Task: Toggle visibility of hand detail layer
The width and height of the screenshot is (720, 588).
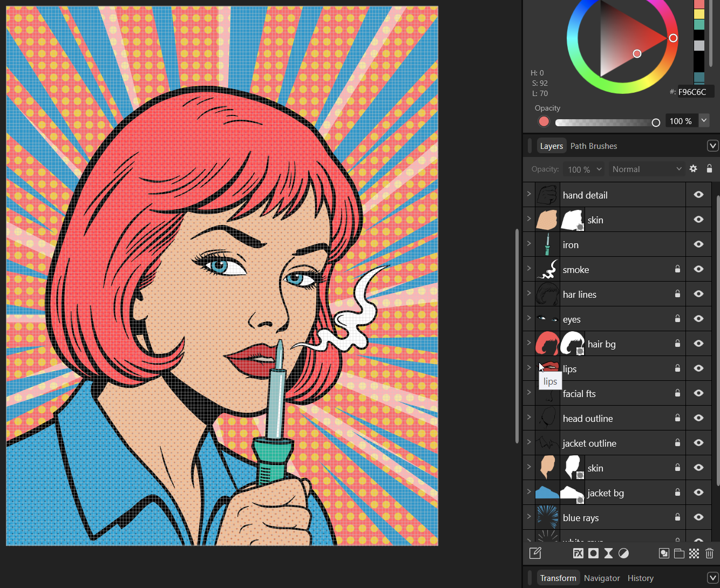Action: coord(698,195)
